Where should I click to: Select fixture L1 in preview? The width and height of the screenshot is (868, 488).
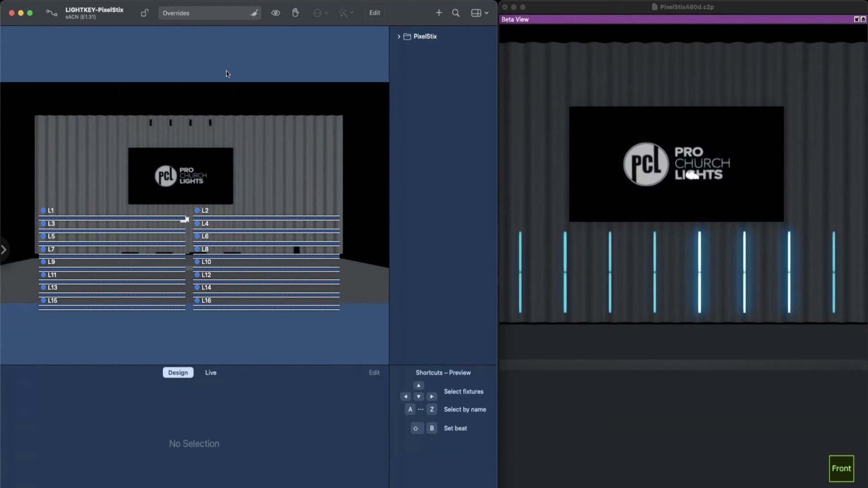click(x=47, y=210)
